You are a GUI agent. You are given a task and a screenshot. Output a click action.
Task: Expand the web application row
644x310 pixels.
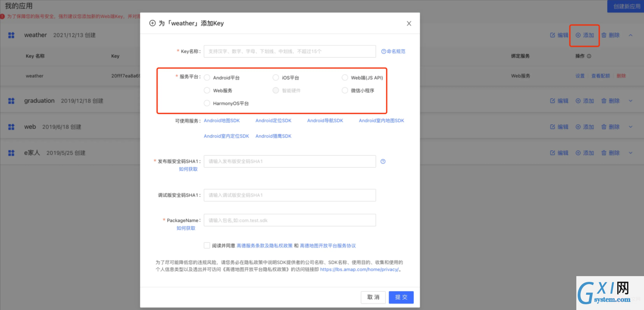click(x=630, y=127)
